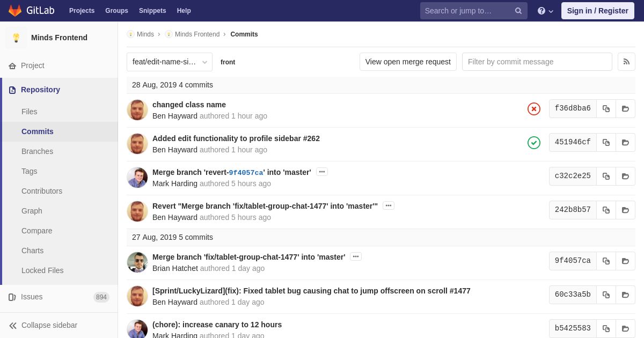
Task: Open the feat/edit-name branch dropdown
Action: point(169,62)
